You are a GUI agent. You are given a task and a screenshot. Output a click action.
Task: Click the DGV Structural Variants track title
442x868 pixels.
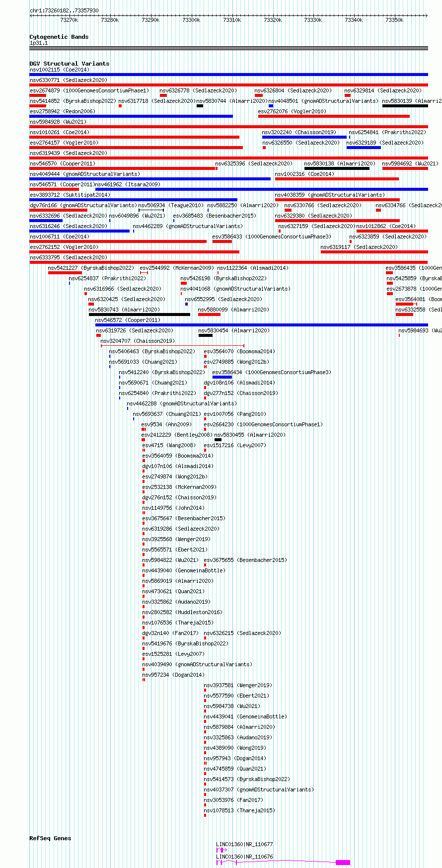pos(70,64)
